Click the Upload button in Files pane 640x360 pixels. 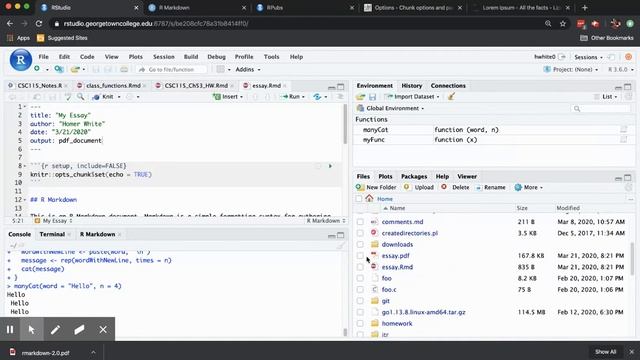[419, 187]
